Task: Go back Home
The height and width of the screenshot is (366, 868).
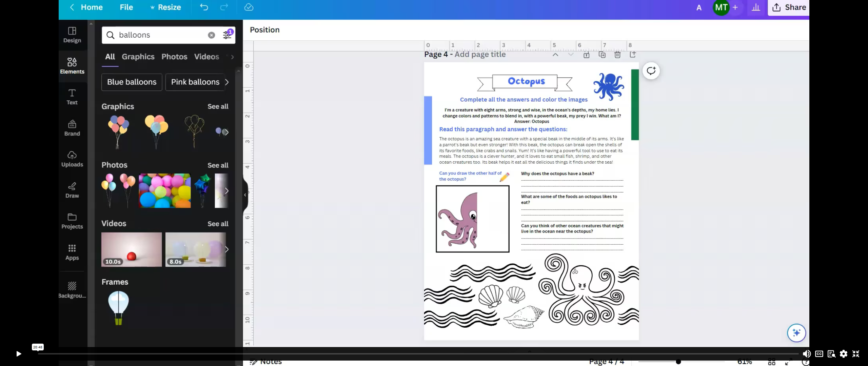Action: pyautogui.click(x=86, y=7)
